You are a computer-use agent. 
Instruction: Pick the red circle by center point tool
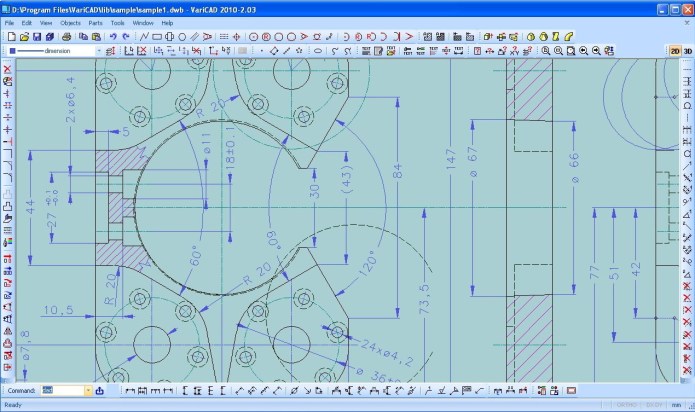(x=254, y=37)
